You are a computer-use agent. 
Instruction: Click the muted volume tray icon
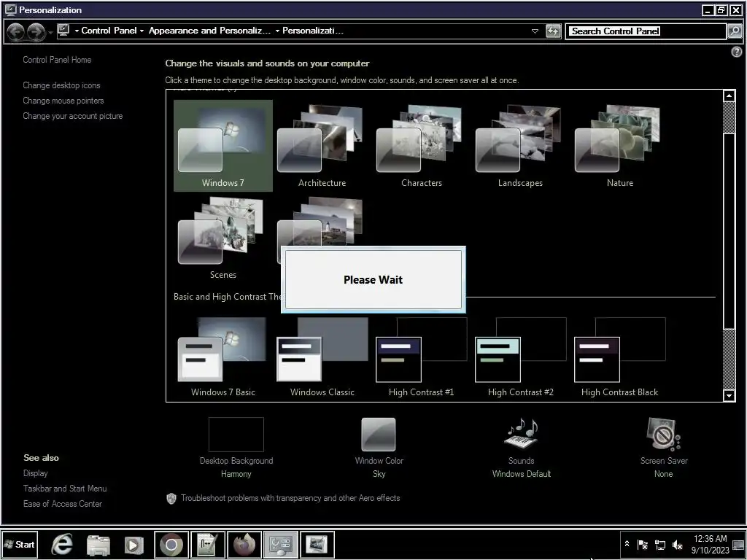click(677, 545)
